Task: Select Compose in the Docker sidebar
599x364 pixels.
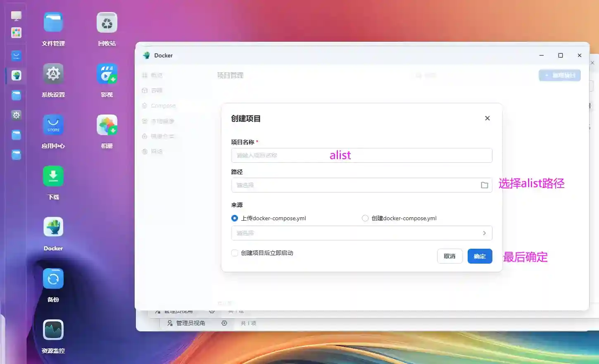Action: click(163, 106)
